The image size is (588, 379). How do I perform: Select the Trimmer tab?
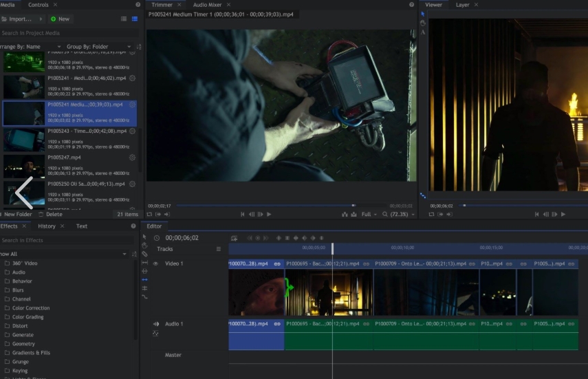click(x=162, y=5)
